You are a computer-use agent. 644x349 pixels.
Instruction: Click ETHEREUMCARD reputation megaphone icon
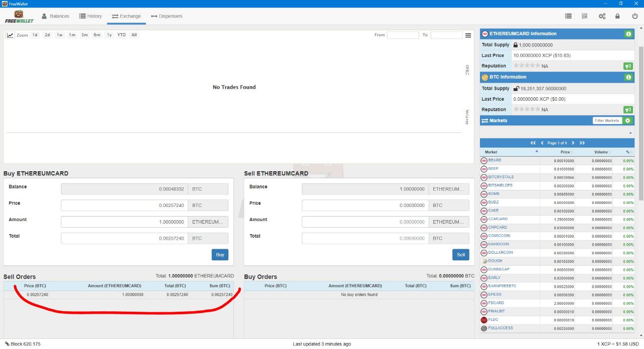click(628, 66)
